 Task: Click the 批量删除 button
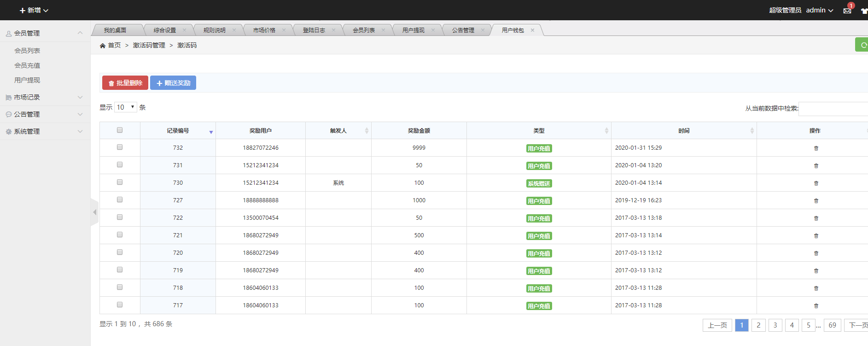click(125, 83)
